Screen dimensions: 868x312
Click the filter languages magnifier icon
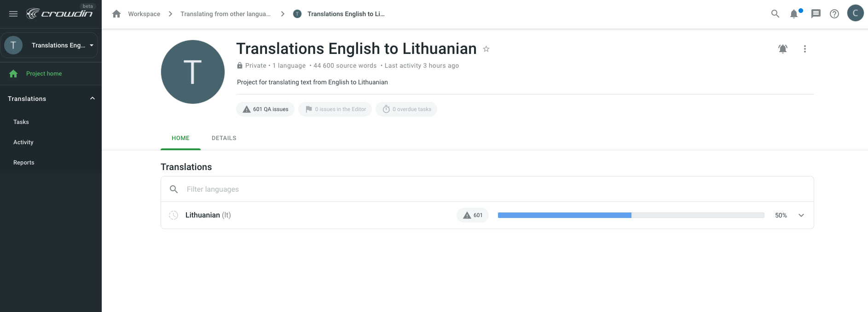pos(174,189)
